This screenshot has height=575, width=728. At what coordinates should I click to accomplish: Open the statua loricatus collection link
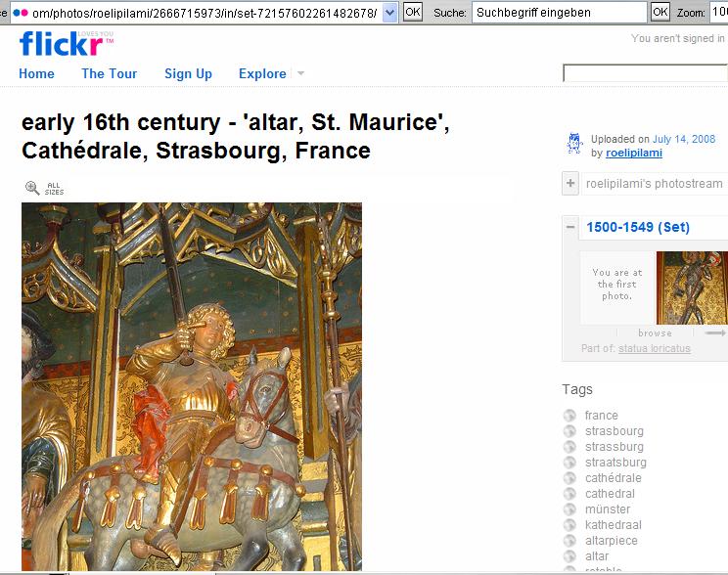click(x=655, y=348)
